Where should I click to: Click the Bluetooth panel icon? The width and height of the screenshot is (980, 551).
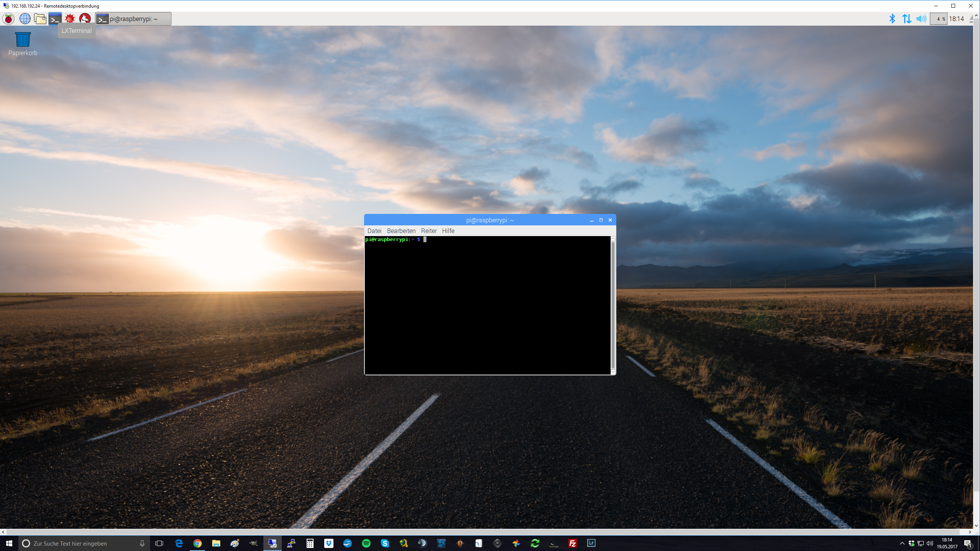(892, 19)
